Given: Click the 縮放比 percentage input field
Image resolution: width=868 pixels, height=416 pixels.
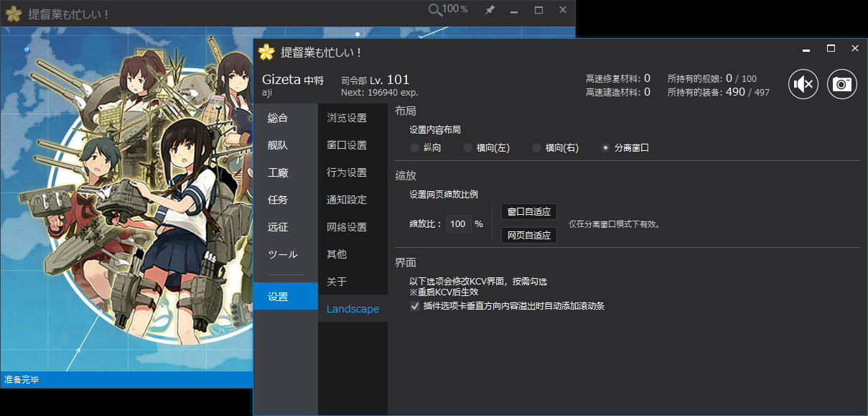Looking at the screenshot, I should point(459,224).
